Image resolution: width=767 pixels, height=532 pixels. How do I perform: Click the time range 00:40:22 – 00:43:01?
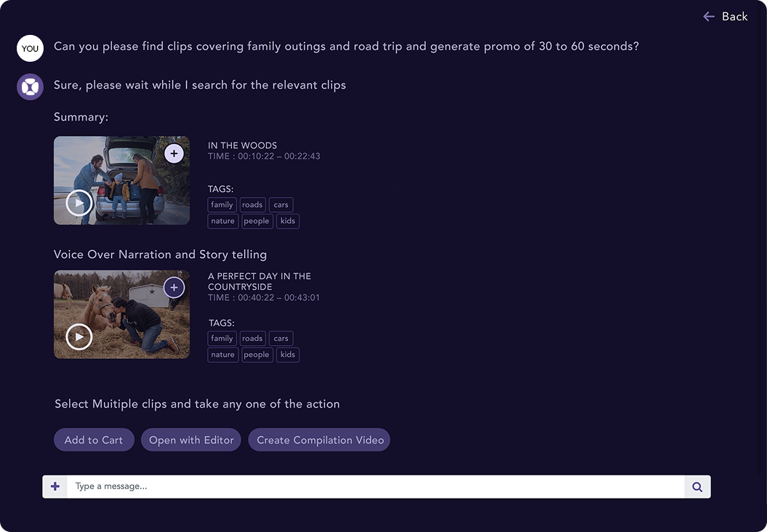pyautogui.click(x=279, y=298)
